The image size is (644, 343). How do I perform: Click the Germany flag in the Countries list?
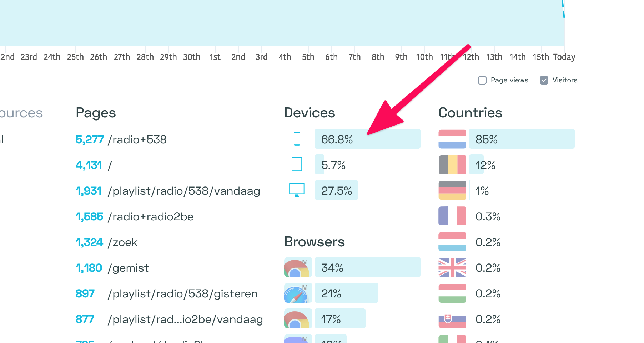(x=452, y=190)
